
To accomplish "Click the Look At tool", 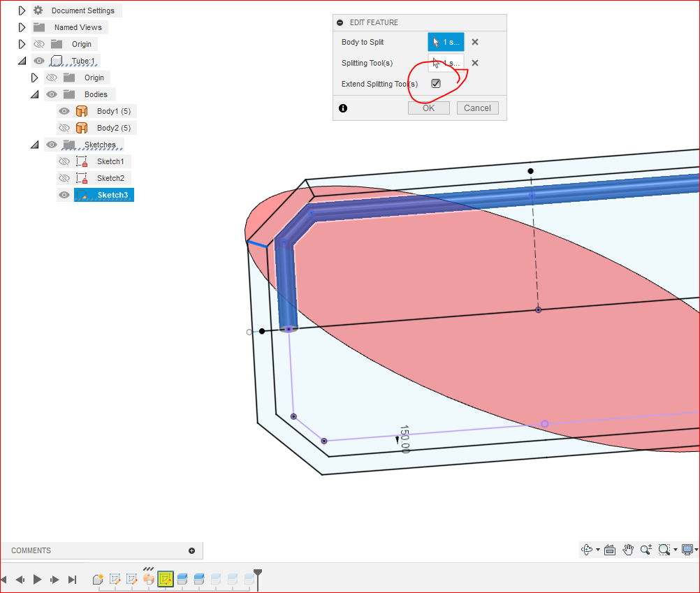I will click(610, 550).
